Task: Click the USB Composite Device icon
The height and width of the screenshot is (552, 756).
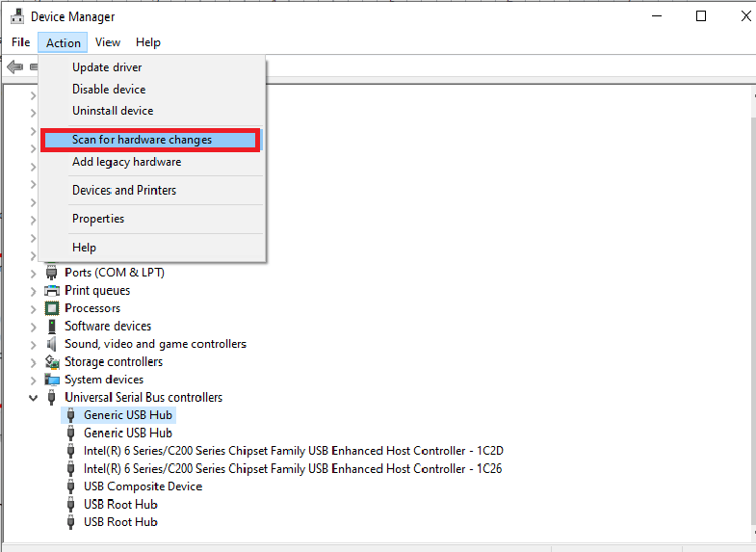Action: [x=71, y=486]
